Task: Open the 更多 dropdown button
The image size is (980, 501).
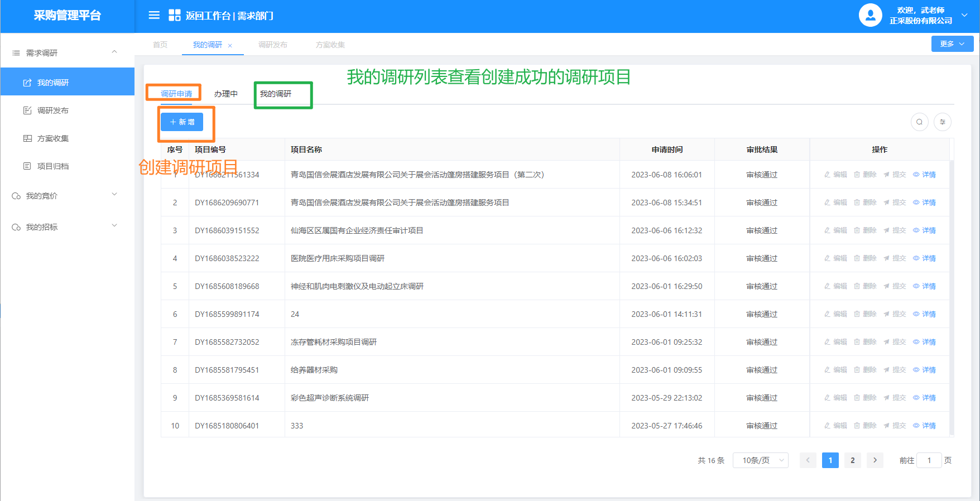Action: pyautogui.click(x=952, y=44)
